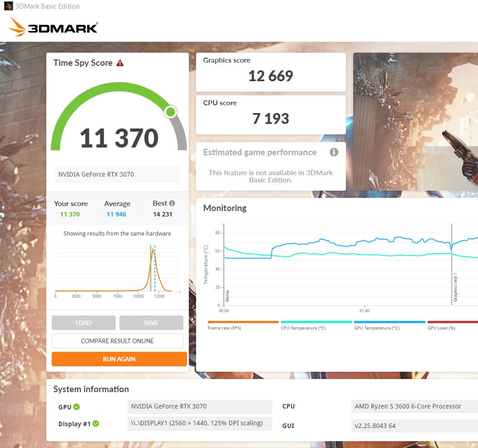Click the Your score value 11 370
This screenshot has width=478, height=448.
tap(70, 214)
